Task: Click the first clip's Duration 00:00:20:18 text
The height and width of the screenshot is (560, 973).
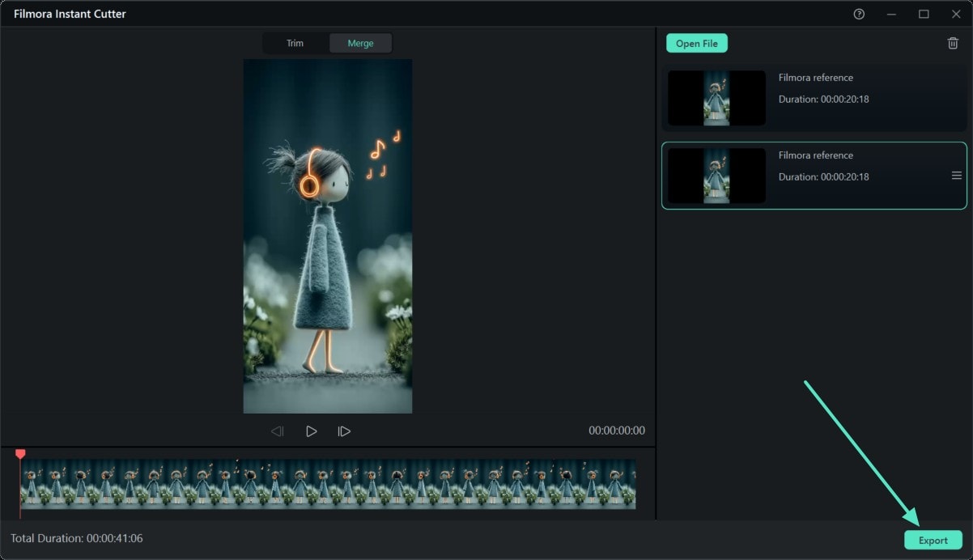Action: pos(824,100)
